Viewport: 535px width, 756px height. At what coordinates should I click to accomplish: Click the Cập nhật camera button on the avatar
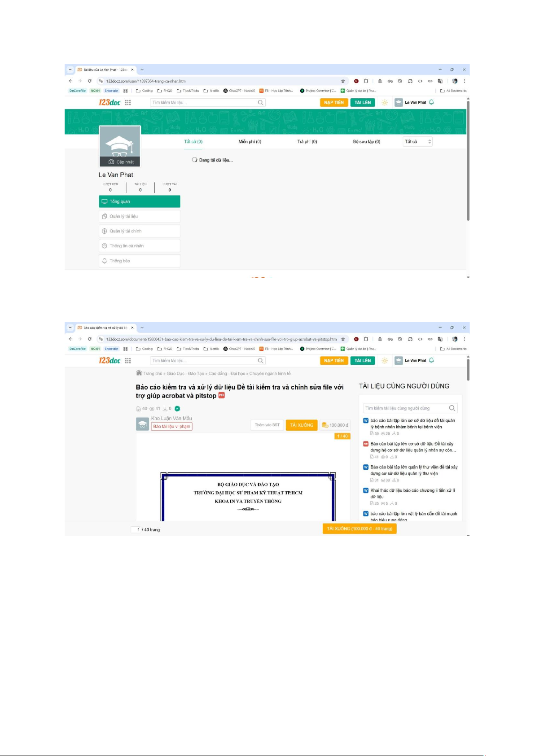[x=120, y=162]
